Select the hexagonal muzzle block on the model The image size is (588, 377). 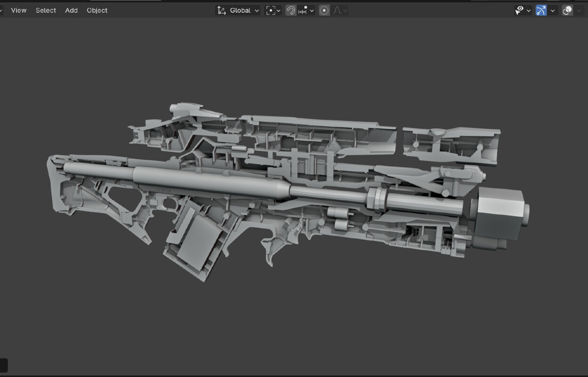point(499,212)
